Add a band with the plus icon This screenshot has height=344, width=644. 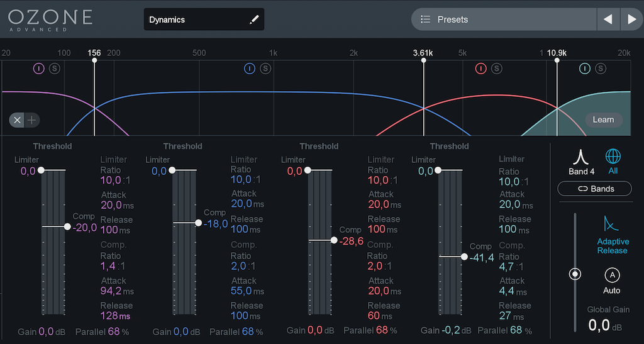(x=31, y=120)
